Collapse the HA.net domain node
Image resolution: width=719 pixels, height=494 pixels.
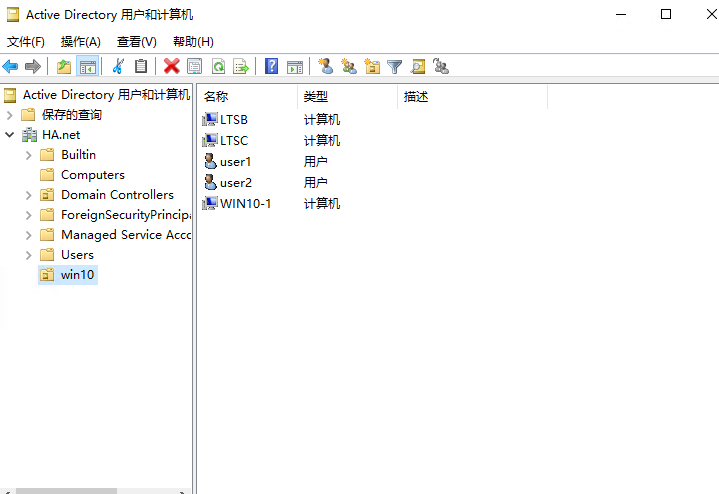9,135
